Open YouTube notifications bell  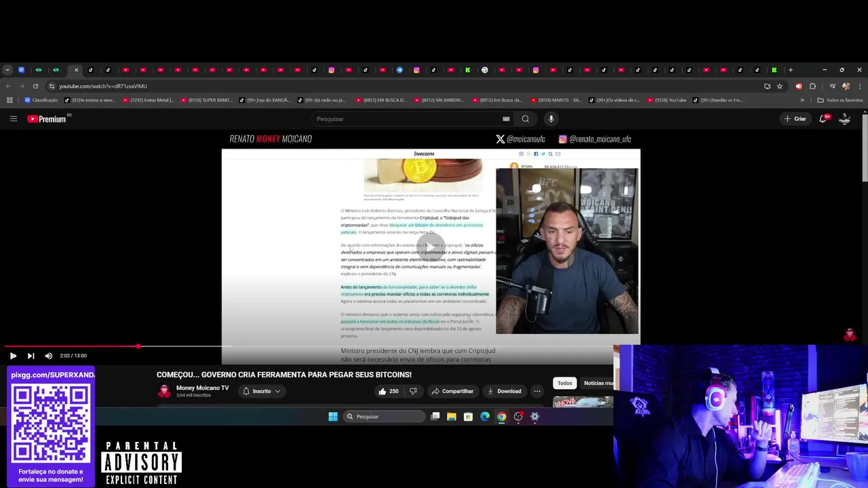[823, 119]
